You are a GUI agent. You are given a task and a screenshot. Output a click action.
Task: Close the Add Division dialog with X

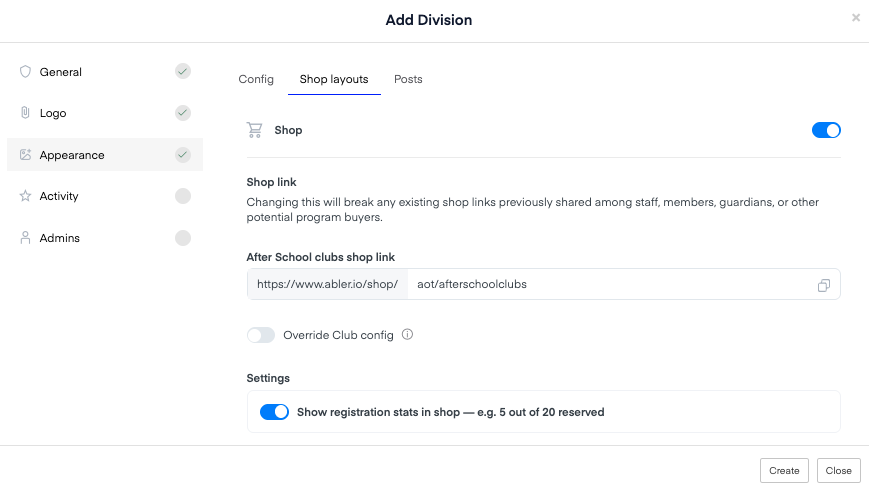click(x=856, y=18)
